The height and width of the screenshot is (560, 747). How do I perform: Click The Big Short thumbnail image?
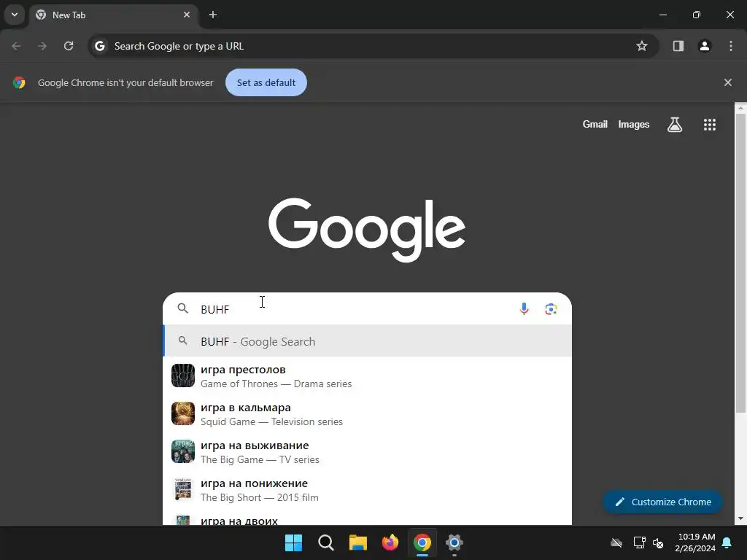pos(183,489)
